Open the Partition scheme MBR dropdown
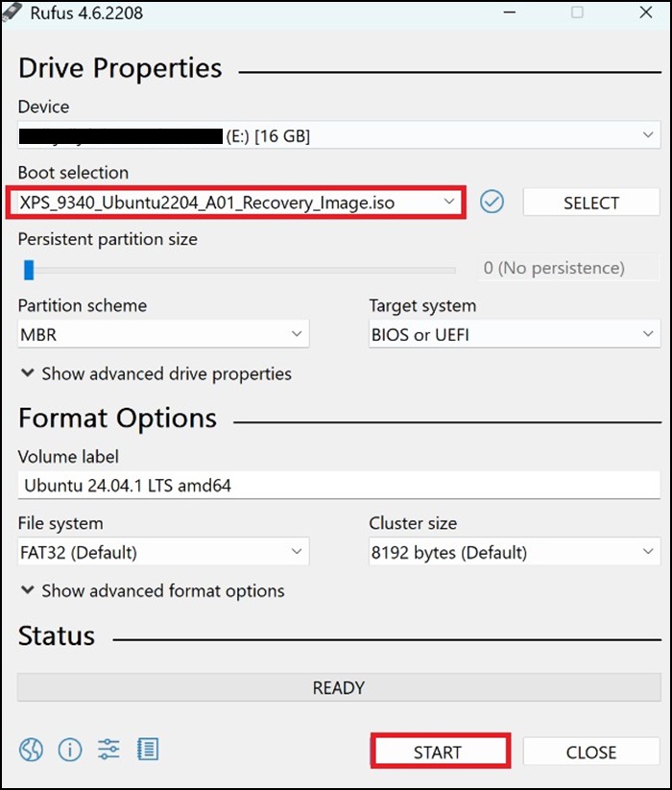672x790 pixels. pyautogui.click(x=163, y=335)
